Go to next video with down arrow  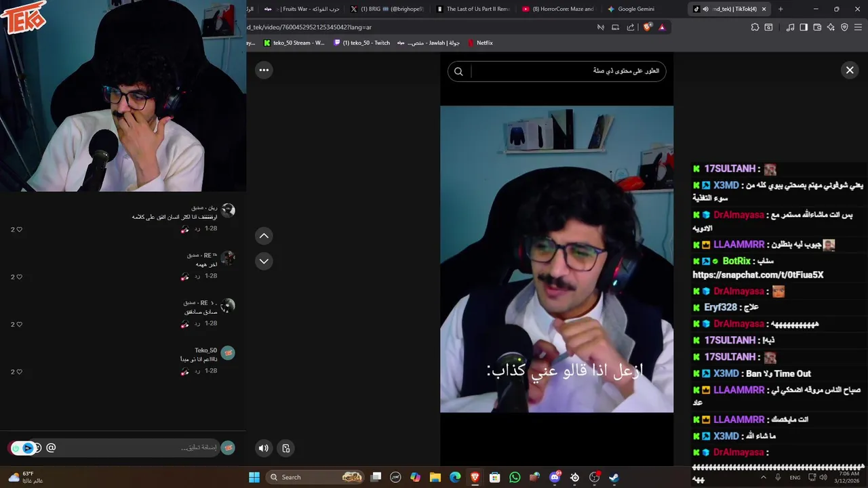[264, 261]
